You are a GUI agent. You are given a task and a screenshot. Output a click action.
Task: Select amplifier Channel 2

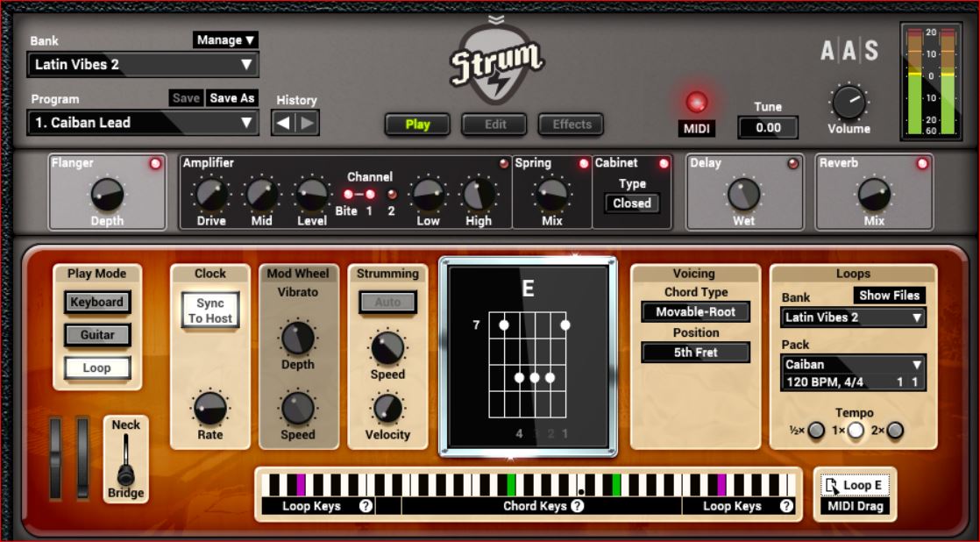392,195
